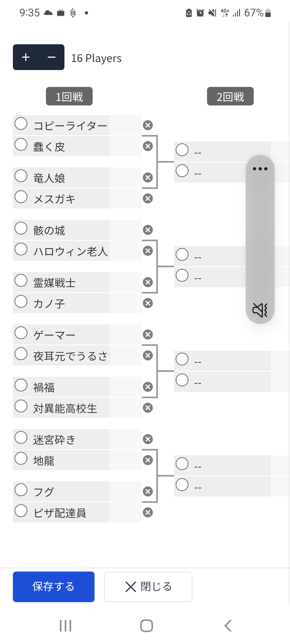
Task: Remove ハロウィン老人 with its X icon
Action: tap(148, 251)
